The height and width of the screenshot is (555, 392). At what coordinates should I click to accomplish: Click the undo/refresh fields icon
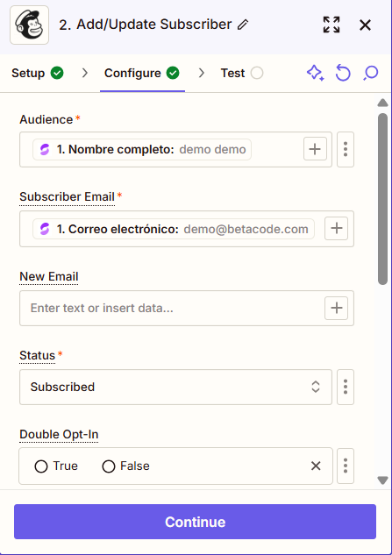pos(343,74)
